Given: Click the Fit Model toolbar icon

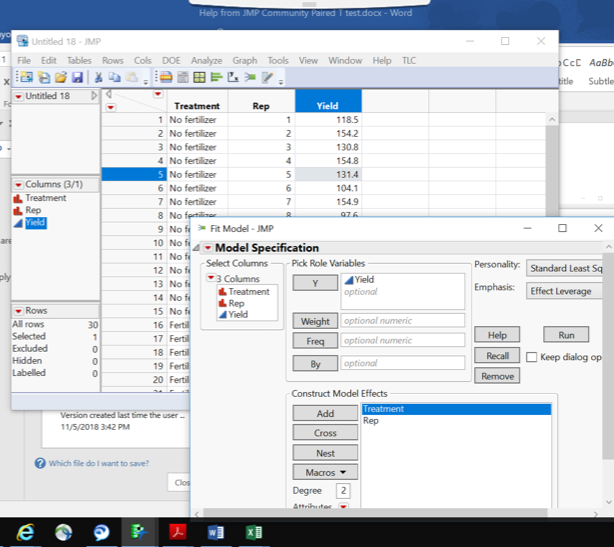Looking at the screenshot, I should (250, 77).
